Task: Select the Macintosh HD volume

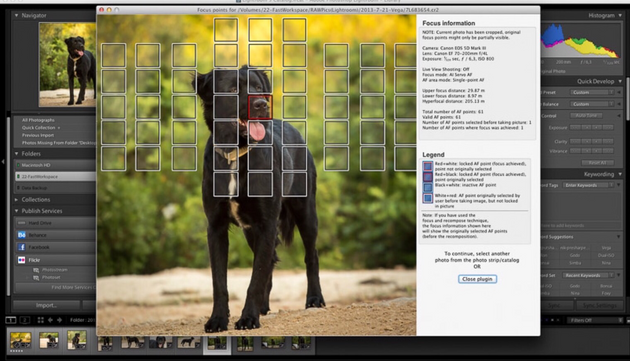Action: [x=55, y=165]
